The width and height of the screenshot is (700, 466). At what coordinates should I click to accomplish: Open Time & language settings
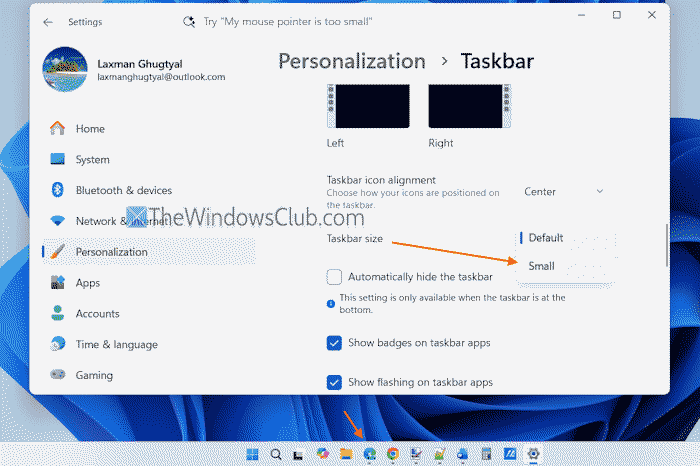[117, 344]
